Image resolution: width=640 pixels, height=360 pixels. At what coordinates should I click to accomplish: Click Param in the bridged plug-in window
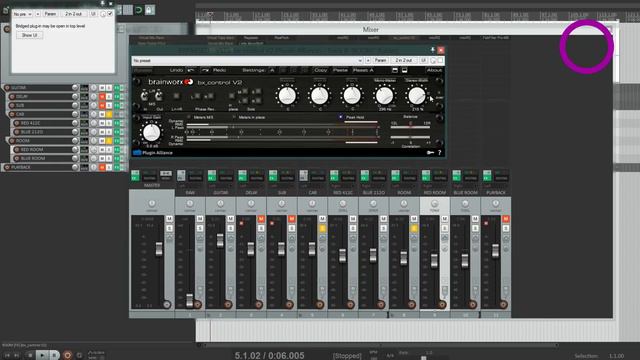tap(50, 14)
